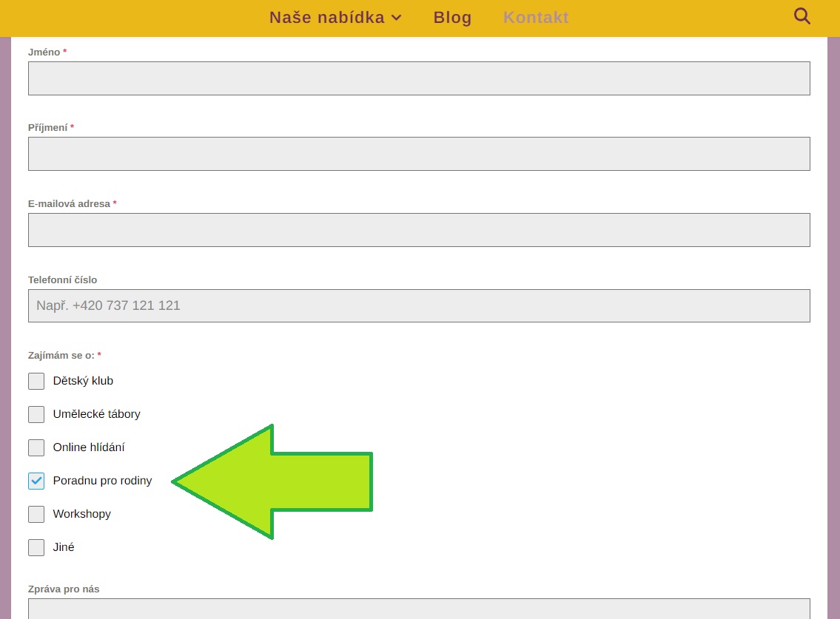Check the Workshopy checkbox

[36, 514]
